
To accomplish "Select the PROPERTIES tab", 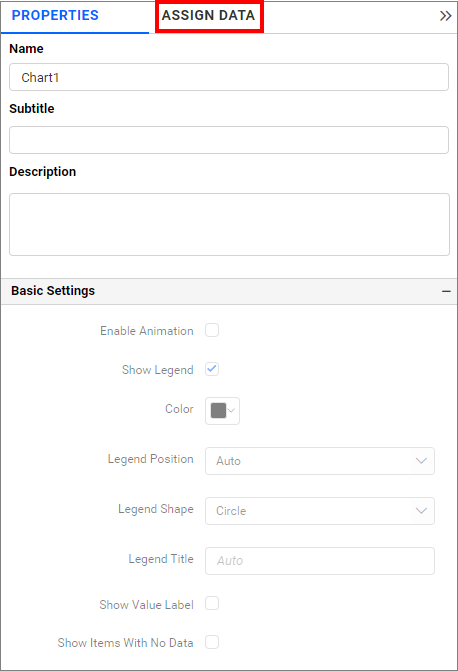I will [55, 16].
